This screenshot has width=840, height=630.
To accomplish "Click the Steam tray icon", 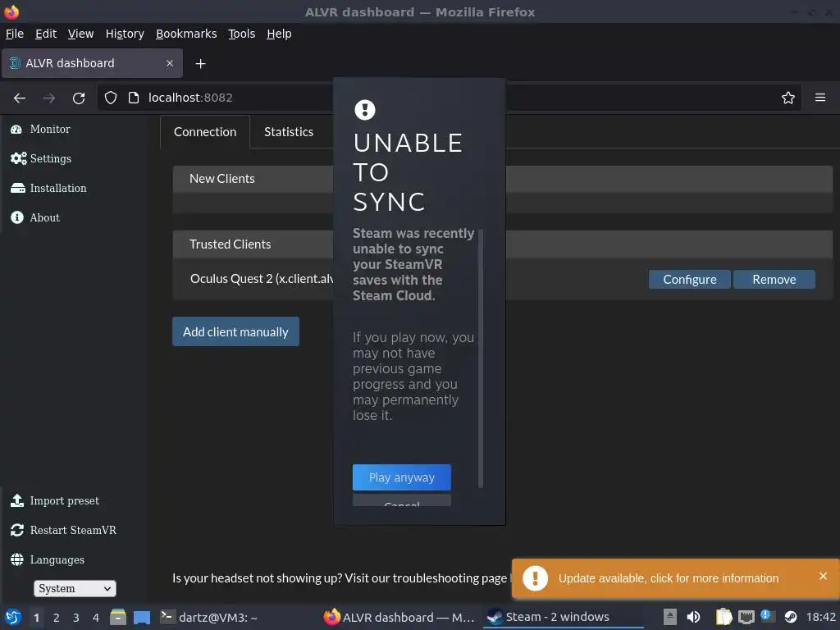I will pos(791,617).
